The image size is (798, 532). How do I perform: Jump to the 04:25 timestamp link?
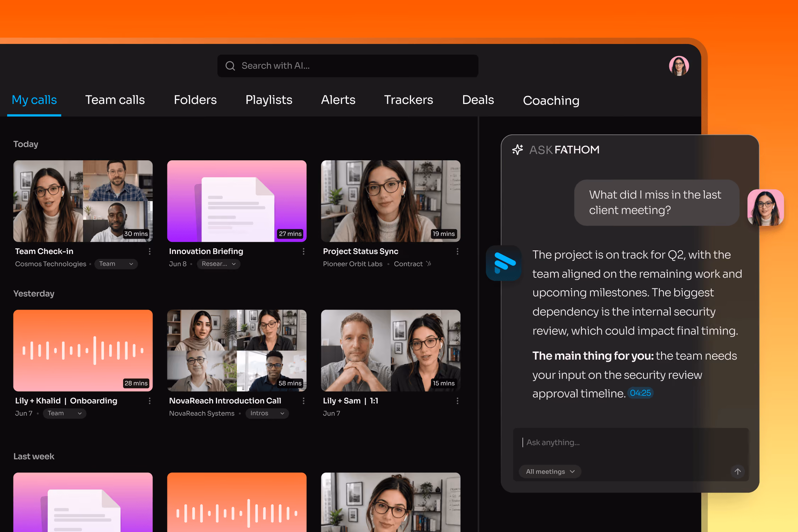point(641,393)
